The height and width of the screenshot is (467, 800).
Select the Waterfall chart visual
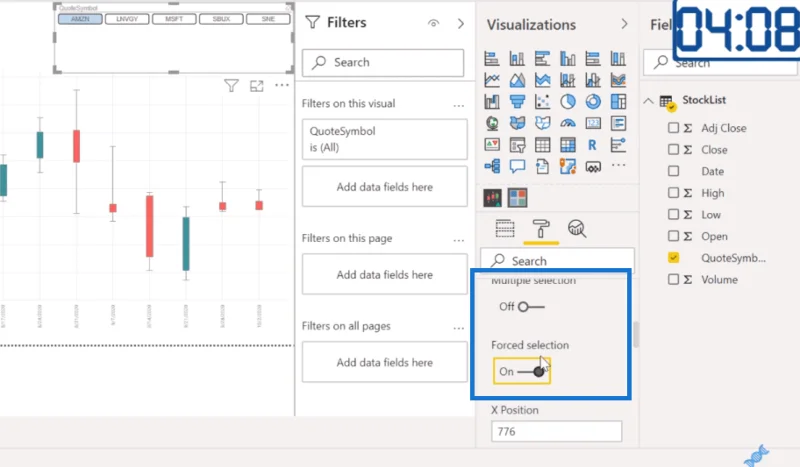pos(492,102)
